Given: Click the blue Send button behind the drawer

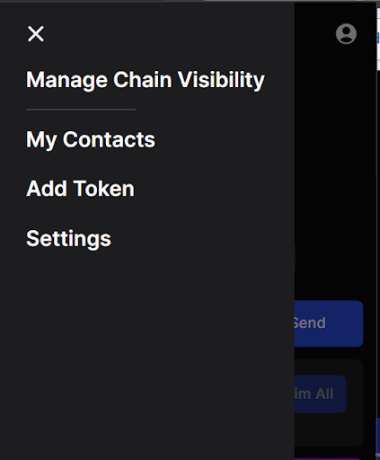Looking at the screenshot, I should [329, 323].
